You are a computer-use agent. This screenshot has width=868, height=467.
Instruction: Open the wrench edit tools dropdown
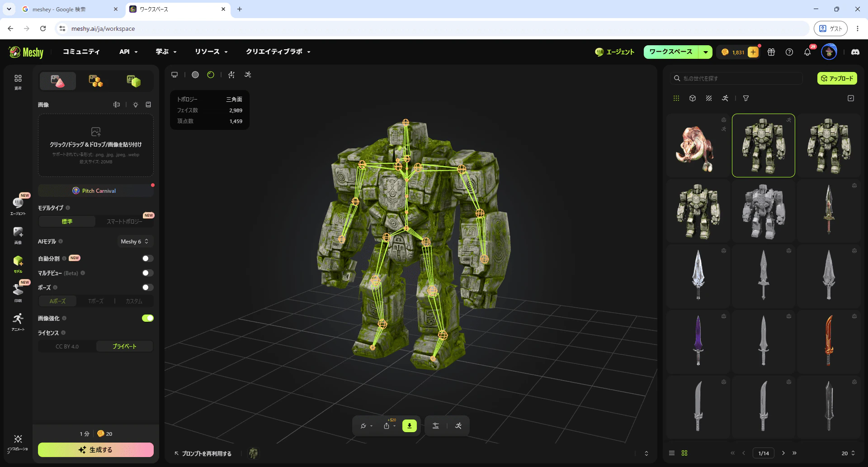coord(366,426)
